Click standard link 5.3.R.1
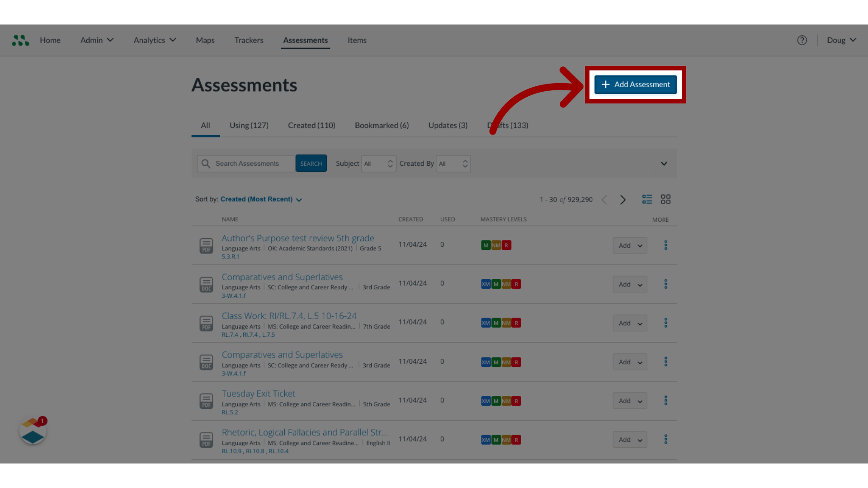Screen dimensions: 868x488 [x=231, y=257]
